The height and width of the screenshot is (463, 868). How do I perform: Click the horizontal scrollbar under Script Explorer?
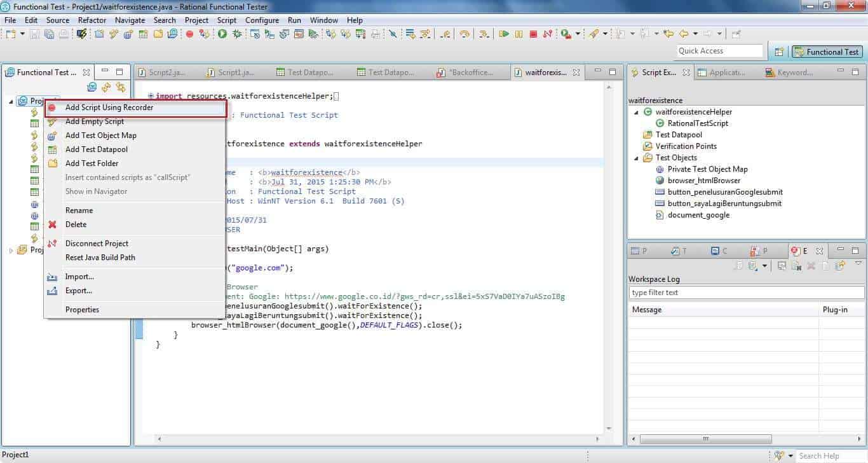click(x=705, y=439)
